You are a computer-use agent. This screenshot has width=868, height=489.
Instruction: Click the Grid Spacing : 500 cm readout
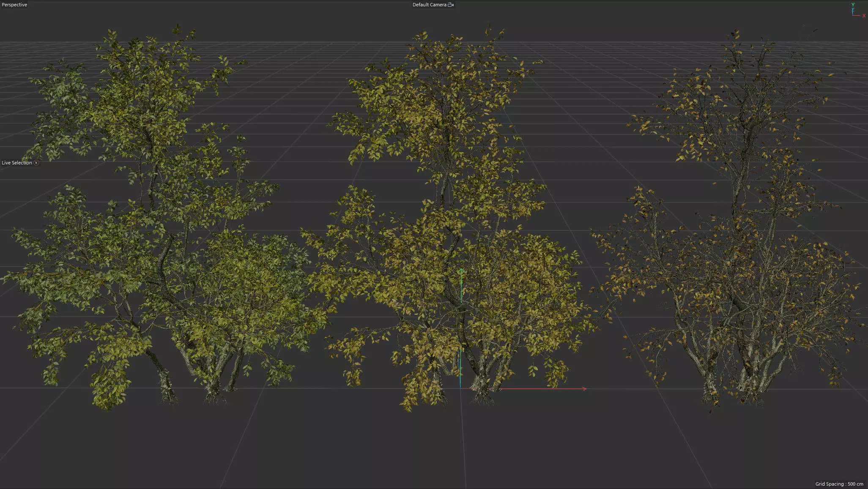click(x=839, y=484)
